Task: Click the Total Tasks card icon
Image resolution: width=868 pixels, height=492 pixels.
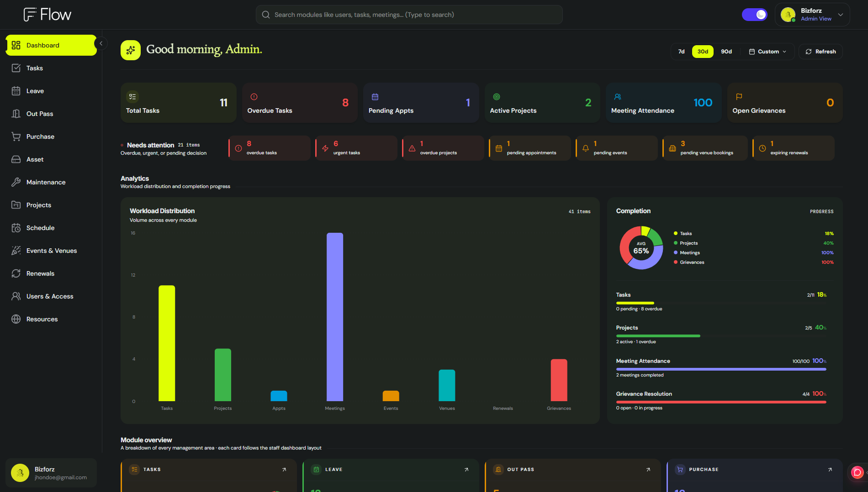Action: [x=132, y=97]
